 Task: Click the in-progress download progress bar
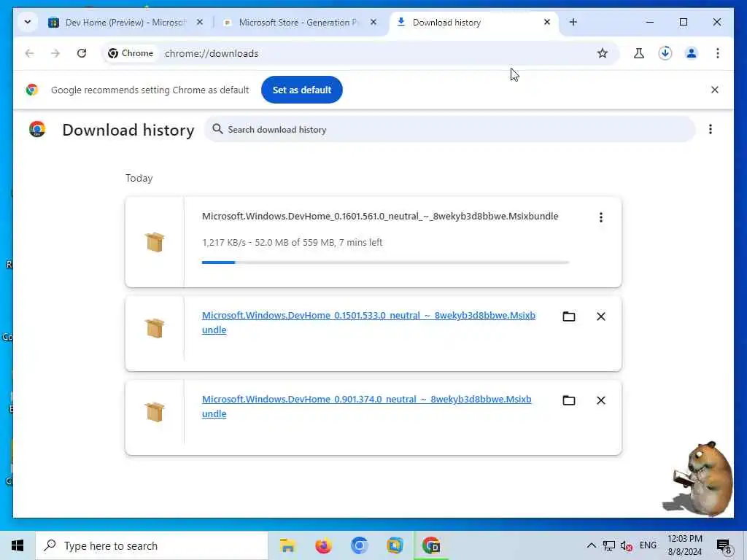385,262
